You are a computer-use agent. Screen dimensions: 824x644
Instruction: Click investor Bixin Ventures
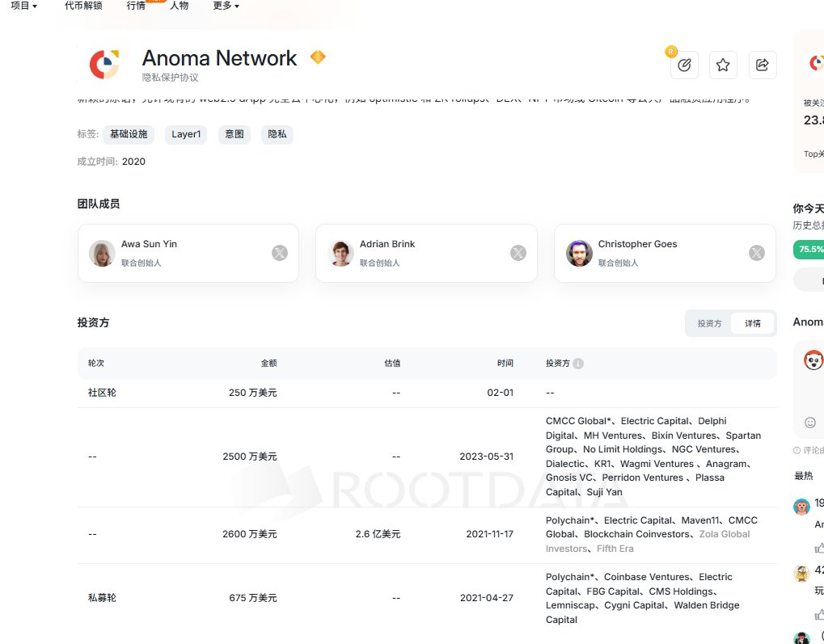pyautogui.click(x=683, y=436)
